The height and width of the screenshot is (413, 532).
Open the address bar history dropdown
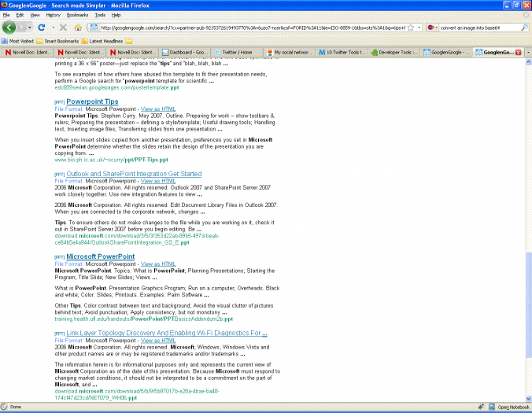coord(419,28)
